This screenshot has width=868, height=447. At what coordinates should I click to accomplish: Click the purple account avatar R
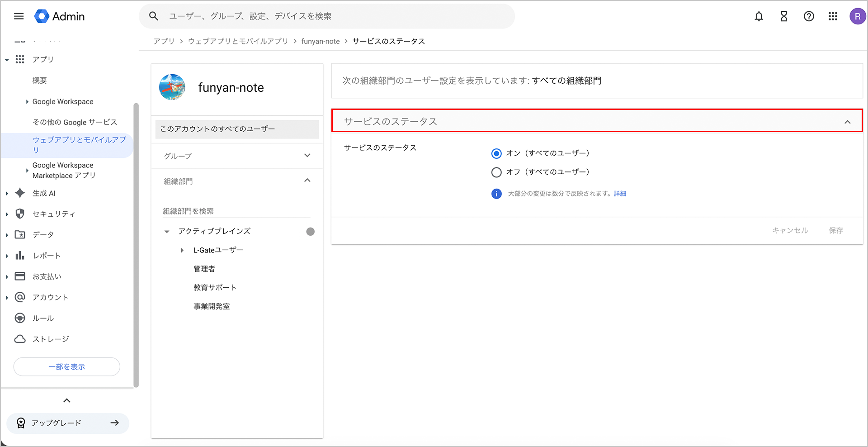click(x=857, y=16)
